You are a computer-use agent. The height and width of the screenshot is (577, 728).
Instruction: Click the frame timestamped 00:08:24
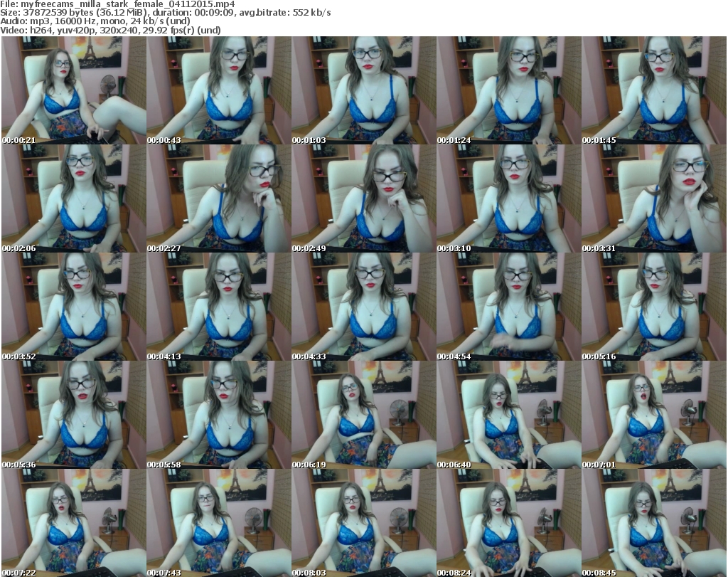tap(509, 523)
